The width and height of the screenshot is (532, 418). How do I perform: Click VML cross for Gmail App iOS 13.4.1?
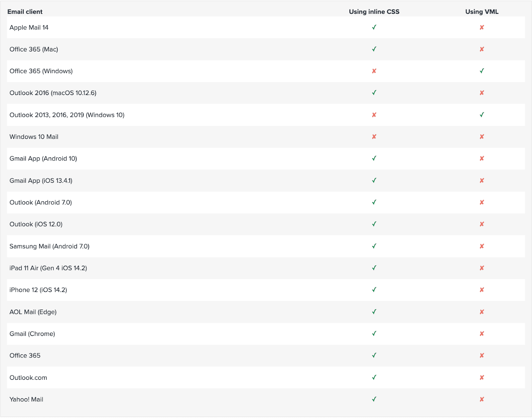(482, 180)
